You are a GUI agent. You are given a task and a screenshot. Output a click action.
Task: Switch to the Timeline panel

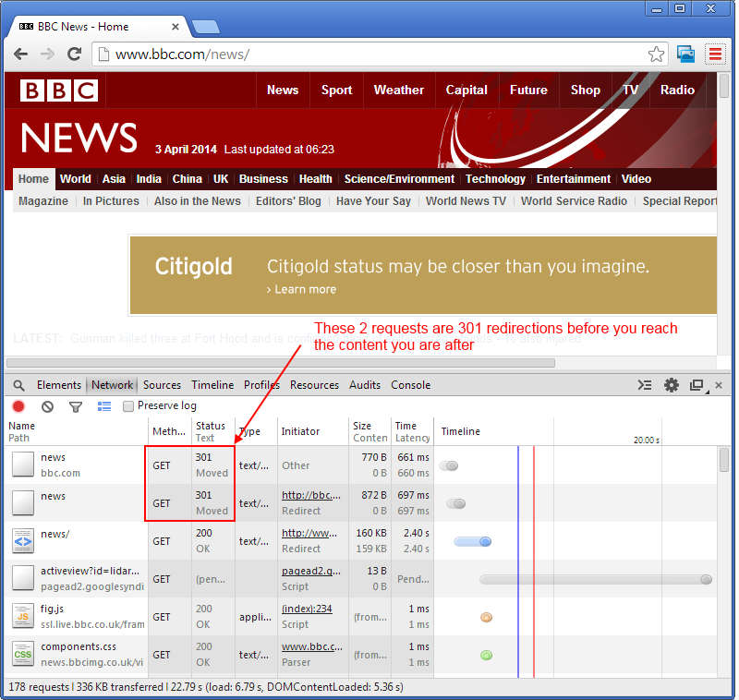[x=212, y=385]
